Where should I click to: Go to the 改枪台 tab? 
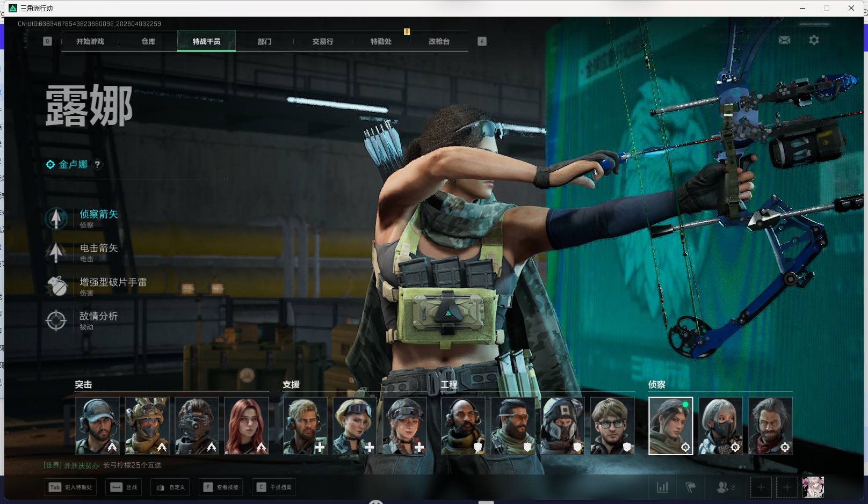click(439, 41)
